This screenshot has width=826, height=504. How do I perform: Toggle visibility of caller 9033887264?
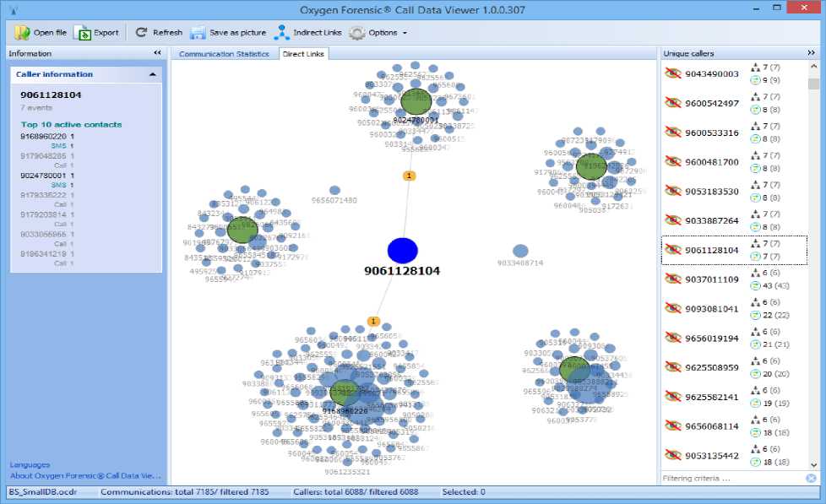click(672, 220)
